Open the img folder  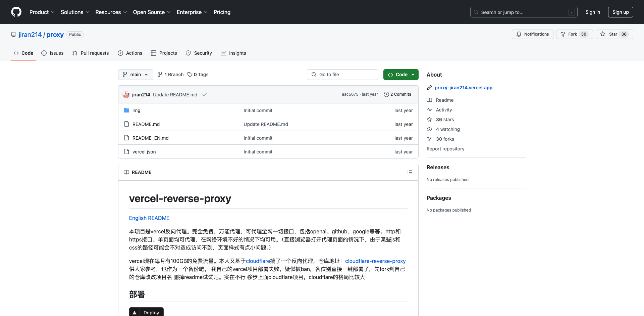click(x=137, y=110)
